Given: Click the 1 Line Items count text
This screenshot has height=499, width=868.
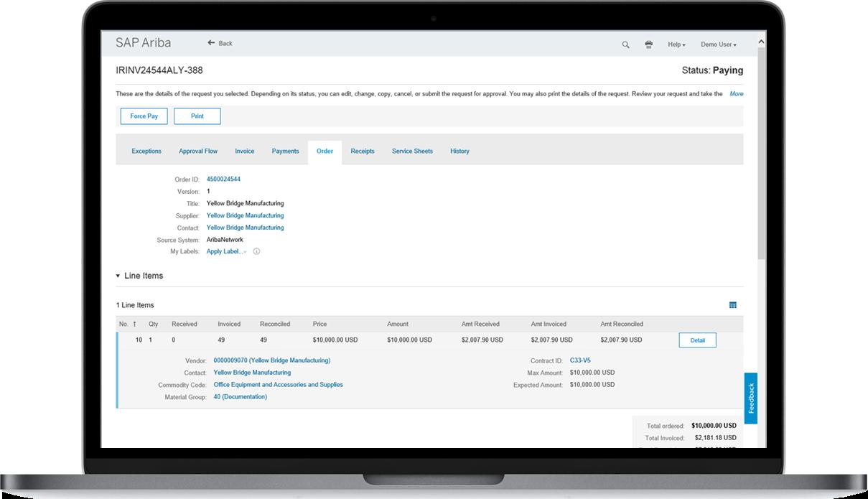Looking at the screenshot, I should (x=135, y=305).
